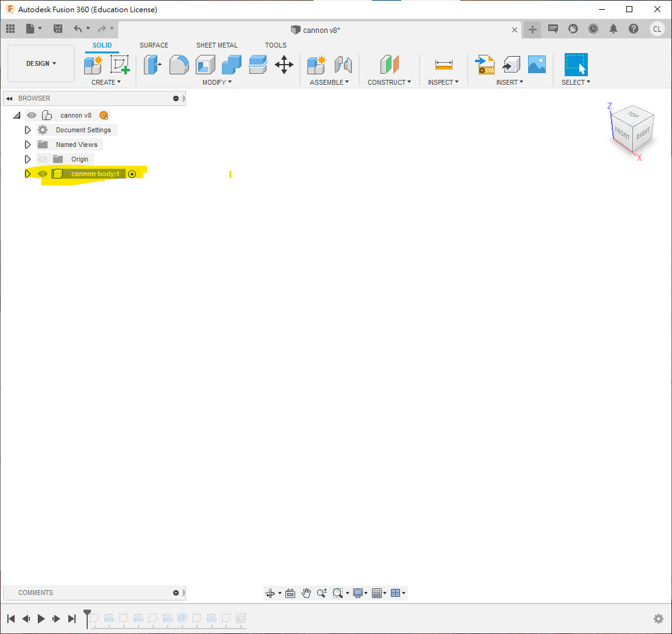Open the MODIFY menu label

coord(216,82)
